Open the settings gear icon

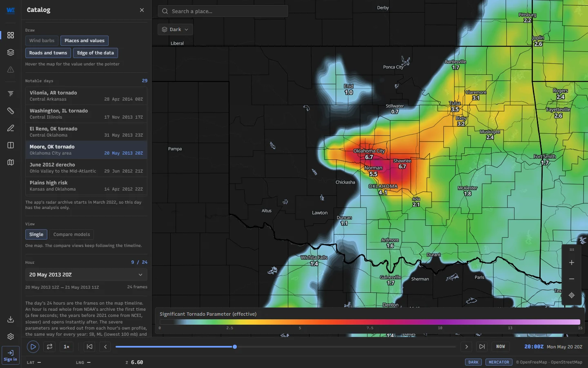pyautogui.click(x=11, y=337)
